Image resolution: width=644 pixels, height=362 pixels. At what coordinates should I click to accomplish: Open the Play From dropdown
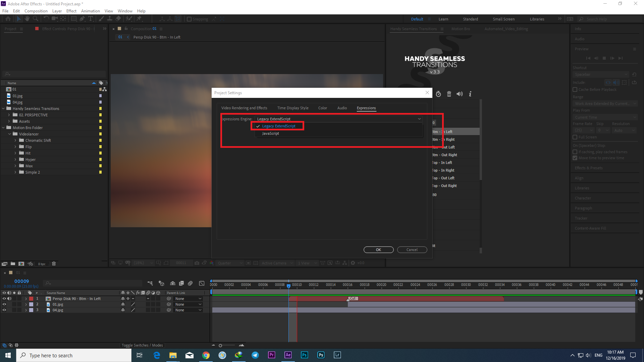(605, 117)
